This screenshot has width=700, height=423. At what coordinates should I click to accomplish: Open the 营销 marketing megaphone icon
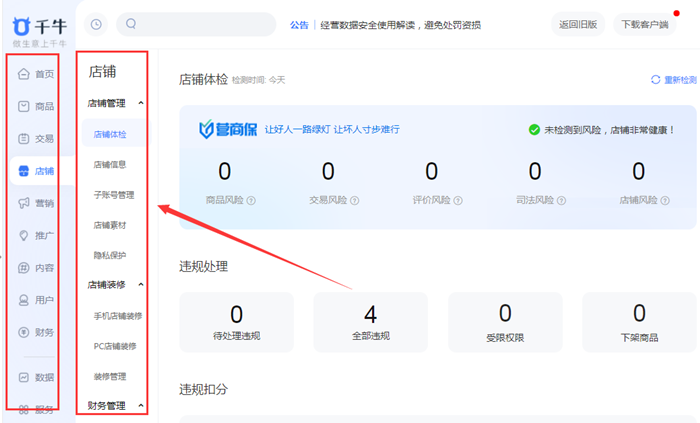(x=24, y=203)
